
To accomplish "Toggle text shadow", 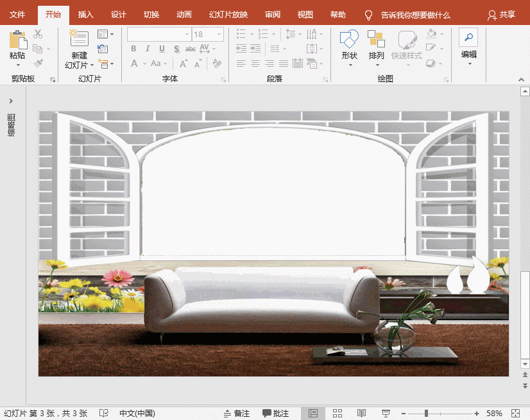I will tap(176, 49).
